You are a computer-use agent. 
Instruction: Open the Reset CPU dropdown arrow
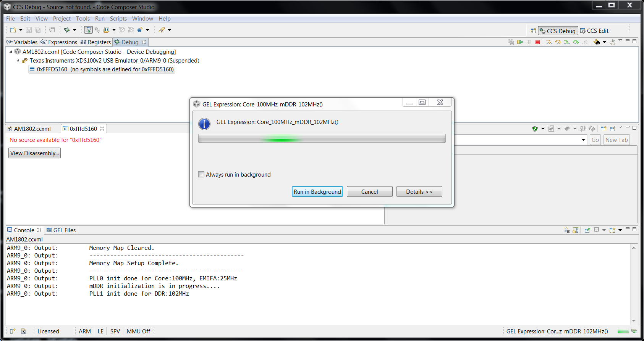click(x=604, y=42)
